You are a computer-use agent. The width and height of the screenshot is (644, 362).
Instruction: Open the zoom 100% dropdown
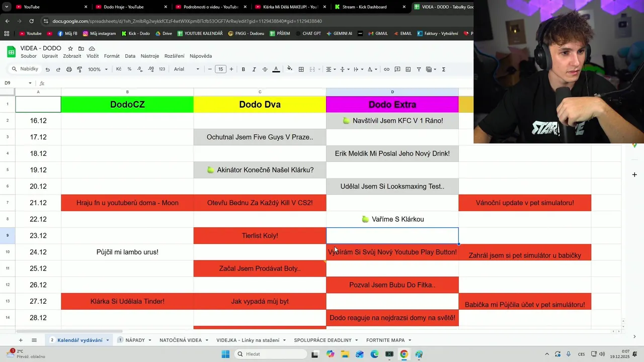point(98,69)
